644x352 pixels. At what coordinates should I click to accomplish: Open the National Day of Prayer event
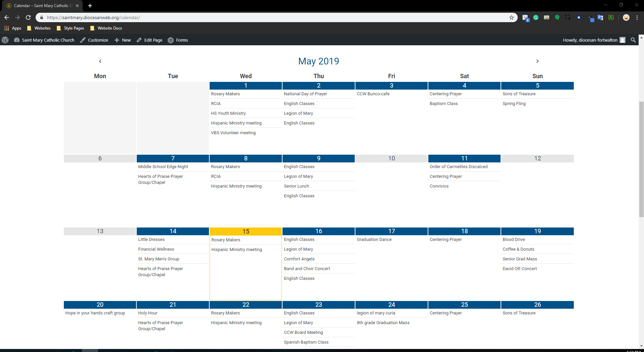click(305, 94)
